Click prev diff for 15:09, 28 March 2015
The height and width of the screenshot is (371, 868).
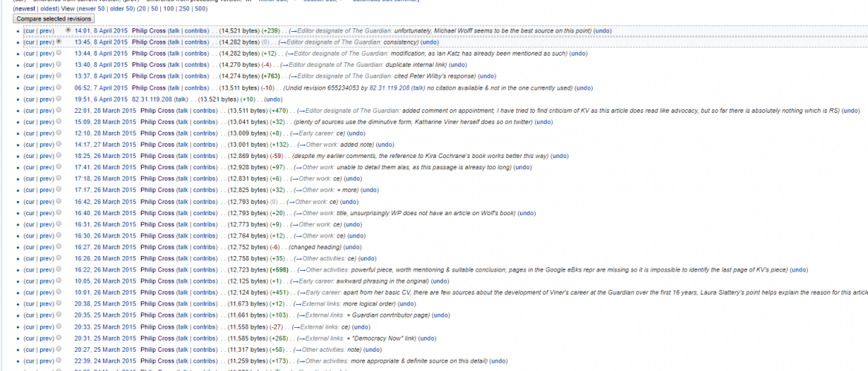tap(46, 122)
